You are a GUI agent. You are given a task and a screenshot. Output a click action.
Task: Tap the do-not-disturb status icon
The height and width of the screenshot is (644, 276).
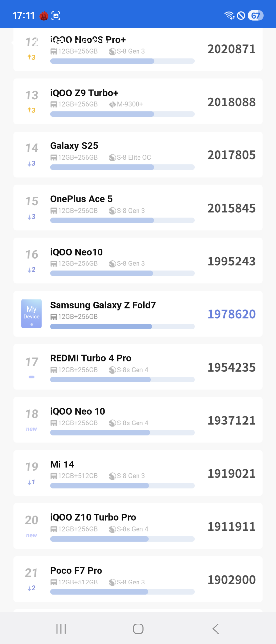pyautogui.click(x=241, y=16)
